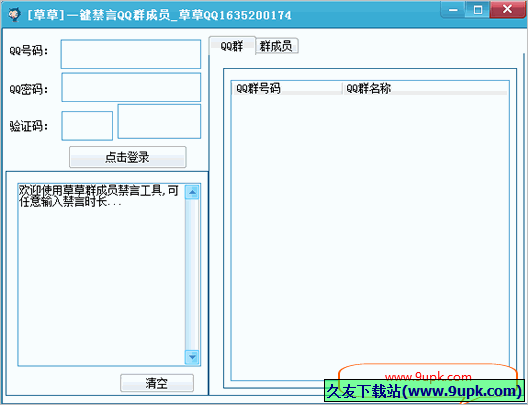Click the welcome message log text
Image resolution: width=528 pixels, height=405 pixels.
pyautogui.click(x=98, y=196)
